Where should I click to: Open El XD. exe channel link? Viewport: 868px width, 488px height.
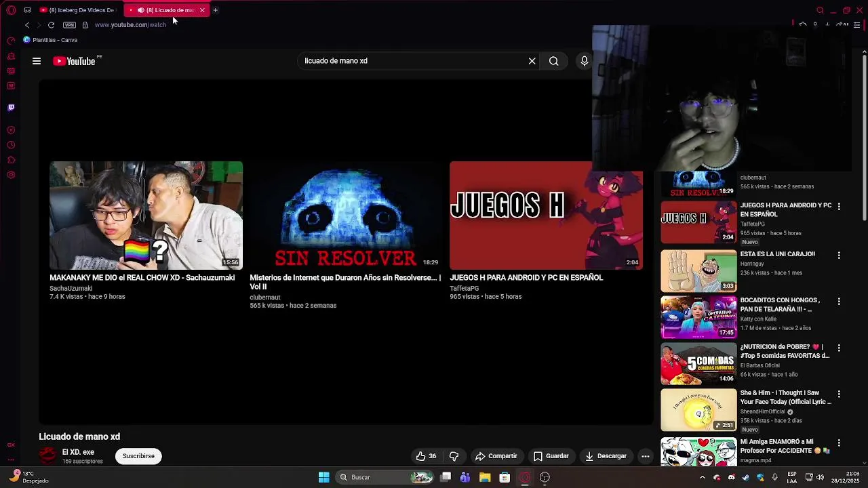[78, 452]
